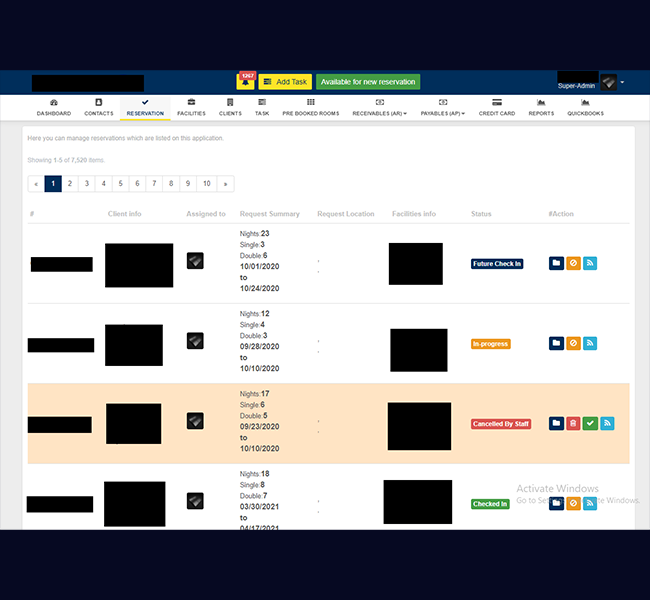Open folder icon for the In-progress reservation
650x600 pixels.
[556, 343]
